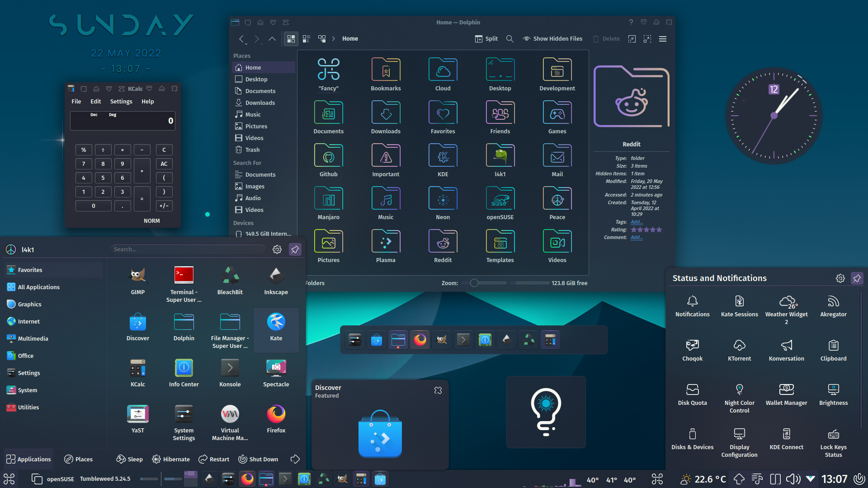Viewport: 868px width, 488px height.
Task: Launch YaST from the application menu
Action: click(x=137, y=419)
